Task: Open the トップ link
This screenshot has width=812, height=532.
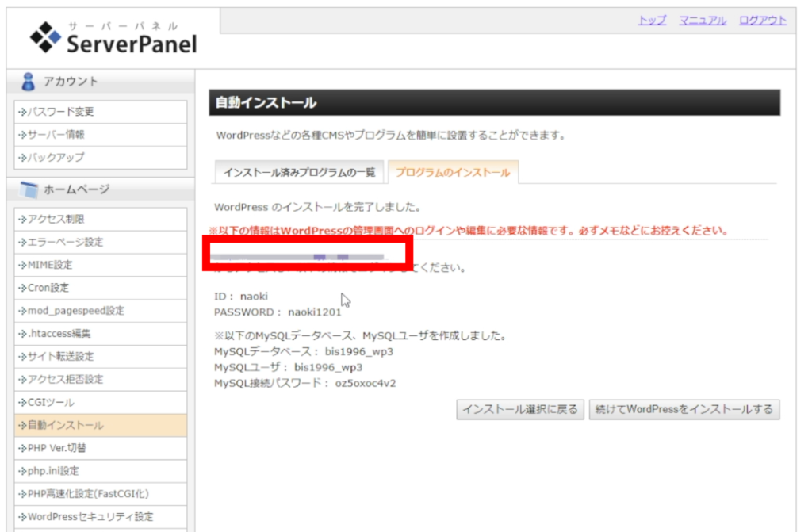Action: 652,21
